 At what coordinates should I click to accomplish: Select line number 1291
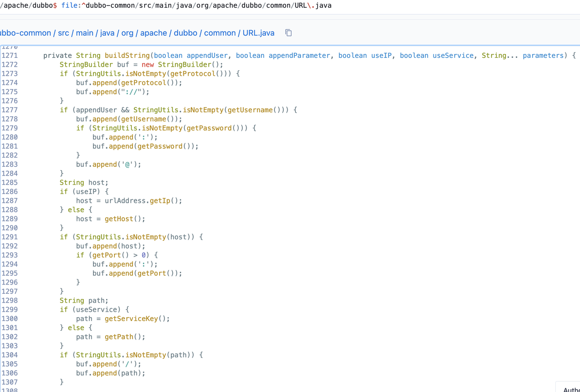click(9, 237)
